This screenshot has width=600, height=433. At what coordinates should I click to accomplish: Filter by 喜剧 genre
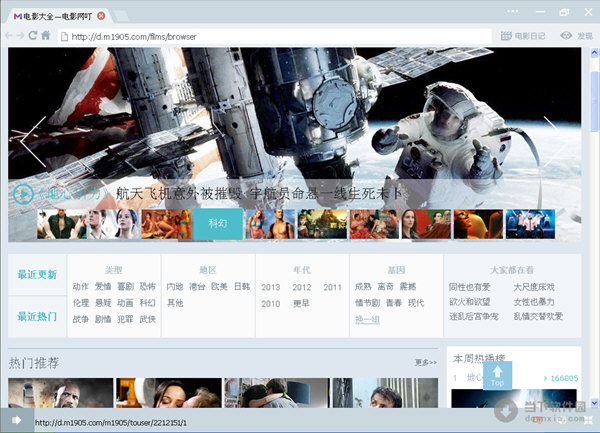pos(125,286)
